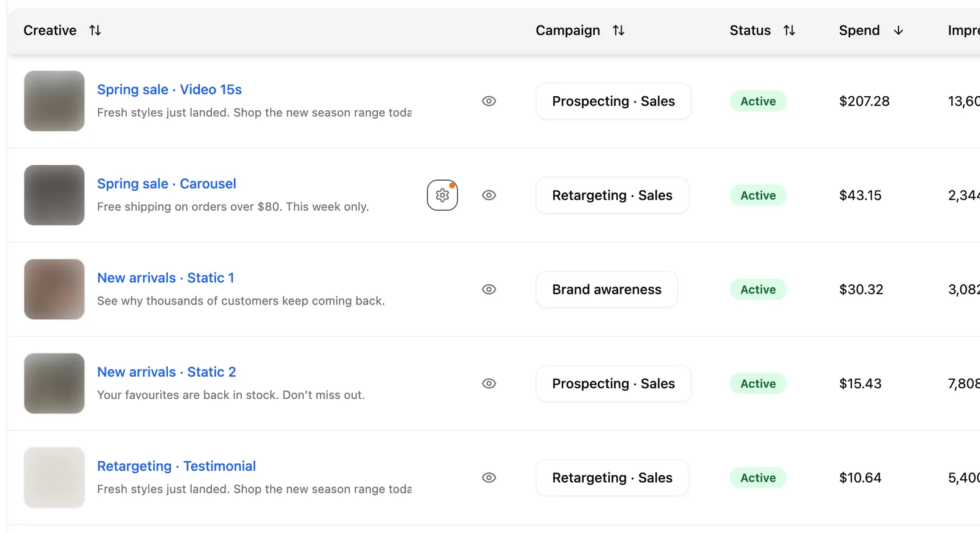Open the Spring sale · Video 15s link

[x=169, y=89]
